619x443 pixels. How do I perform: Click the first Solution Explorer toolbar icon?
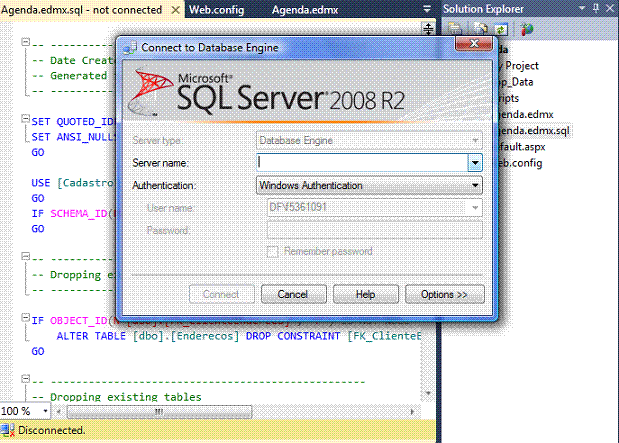click(x=454, y=29)
